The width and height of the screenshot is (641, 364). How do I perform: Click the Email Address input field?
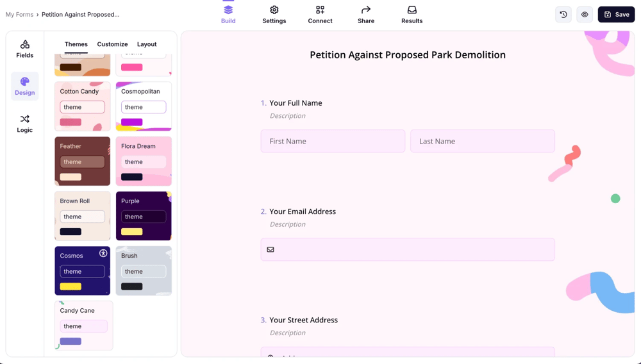(408, 250)
